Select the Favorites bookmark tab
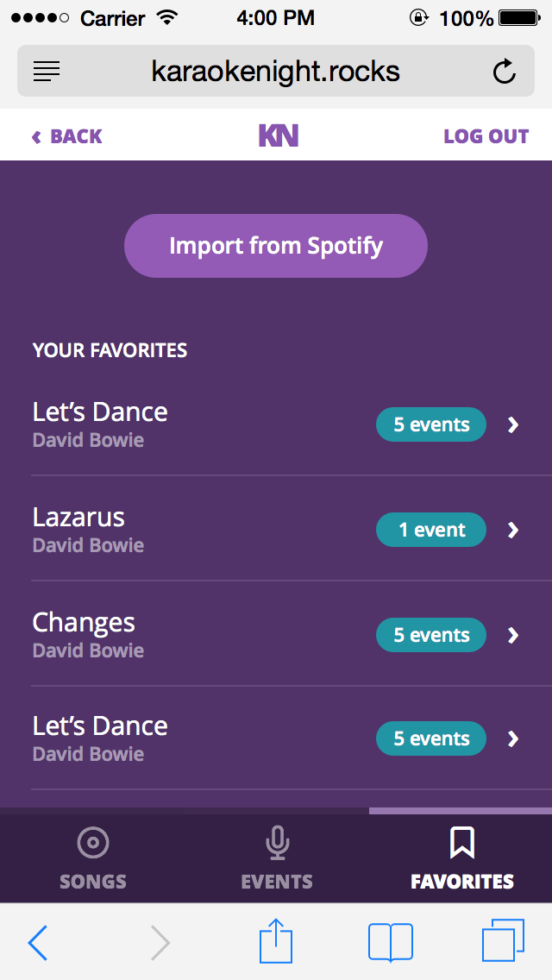Viewport: 552px width, 980px height. (x=461, y=857)
